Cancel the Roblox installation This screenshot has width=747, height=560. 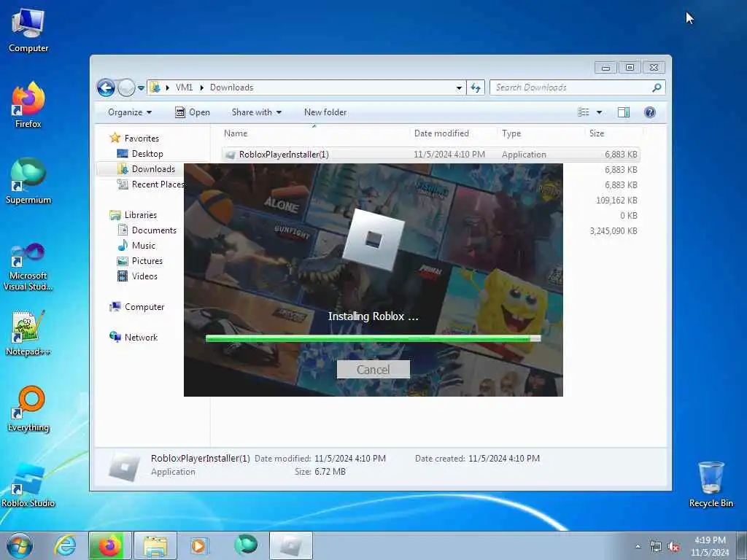click(x=373, y=370)
